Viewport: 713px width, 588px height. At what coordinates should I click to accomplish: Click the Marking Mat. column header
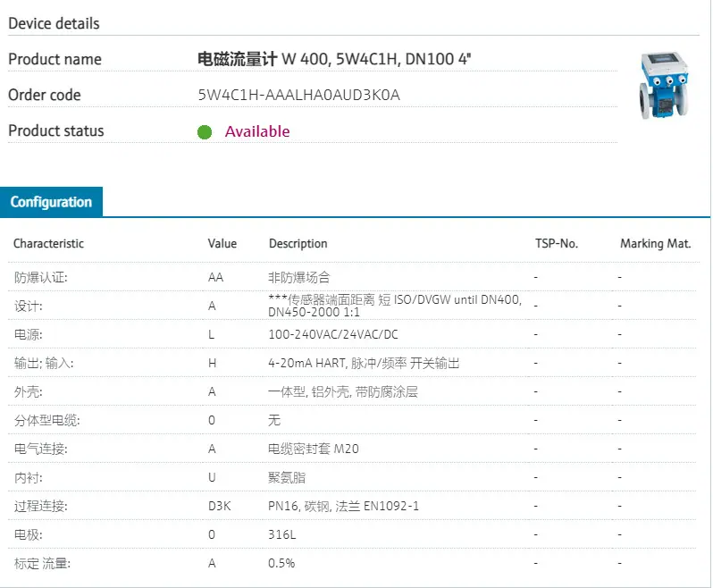(x=656, y=244)
